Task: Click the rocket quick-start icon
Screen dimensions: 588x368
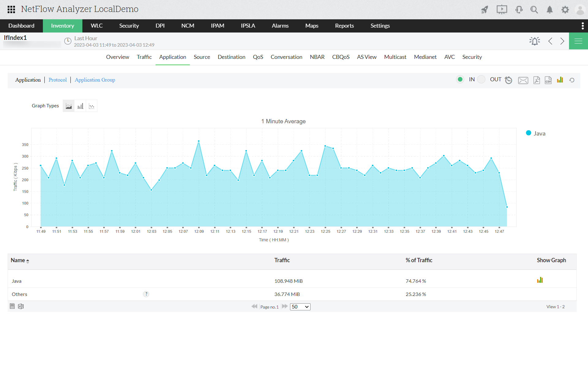Action: point(484,10)
